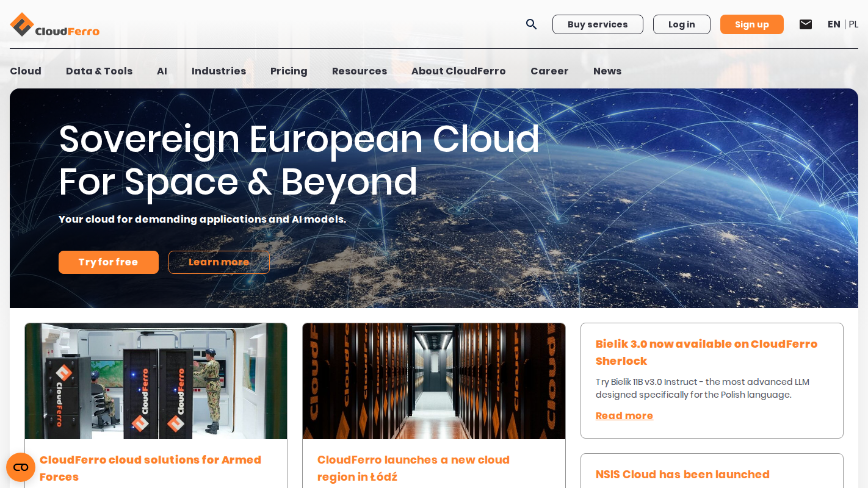Click the 'Try Bielik 11B v3.0 Instruct' description

point(703,389)
